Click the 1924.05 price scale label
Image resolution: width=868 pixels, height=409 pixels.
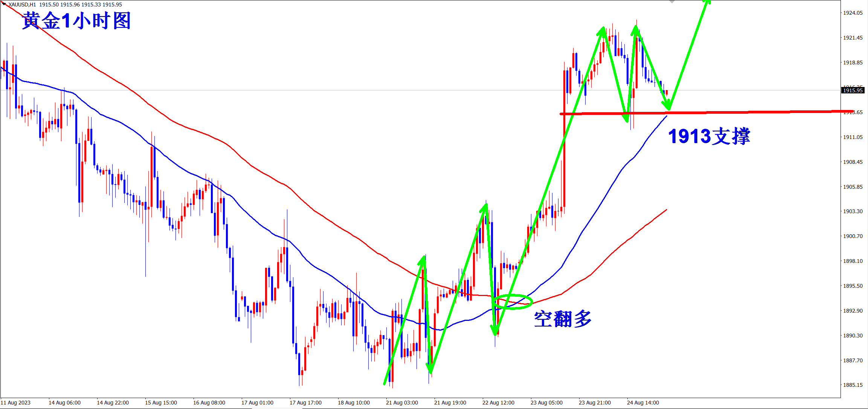point(853,13)
